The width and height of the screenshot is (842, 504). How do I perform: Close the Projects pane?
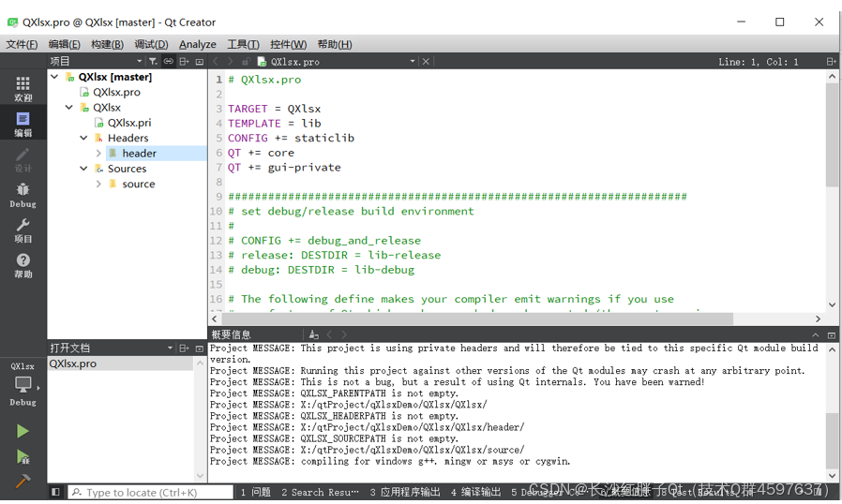[199, 62]
